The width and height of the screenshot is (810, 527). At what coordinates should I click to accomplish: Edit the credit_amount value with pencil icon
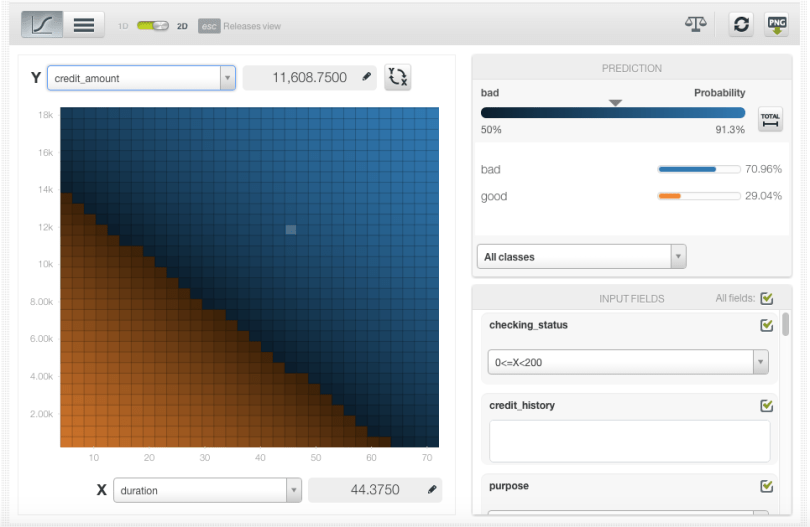(x=367, y=77)
